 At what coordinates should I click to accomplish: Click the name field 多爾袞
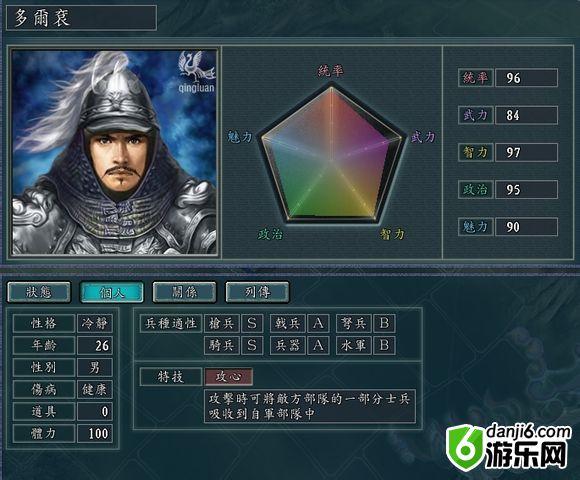81,18
